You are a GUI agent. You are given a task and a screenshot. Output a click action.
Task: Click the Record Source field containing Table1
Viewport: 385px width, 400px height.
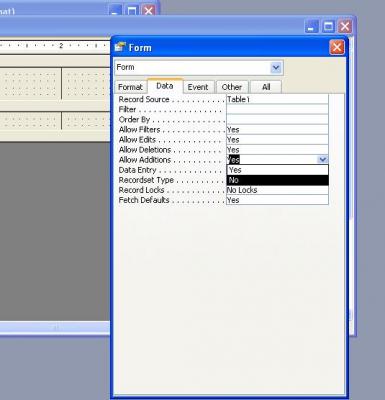pyautogui.click(x=277, y=99)
